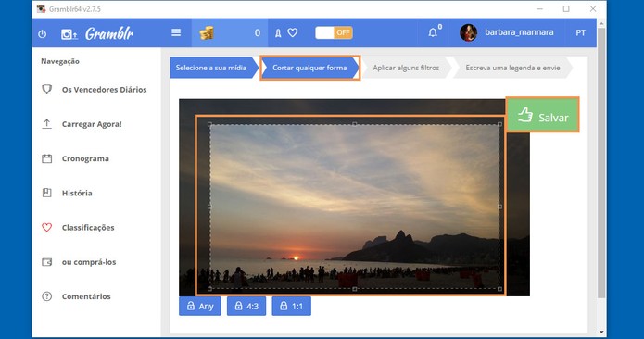Open the Aplicar alguns filtros step
Viewport: 644px width, 339px height.
click(x=406, y=68)
